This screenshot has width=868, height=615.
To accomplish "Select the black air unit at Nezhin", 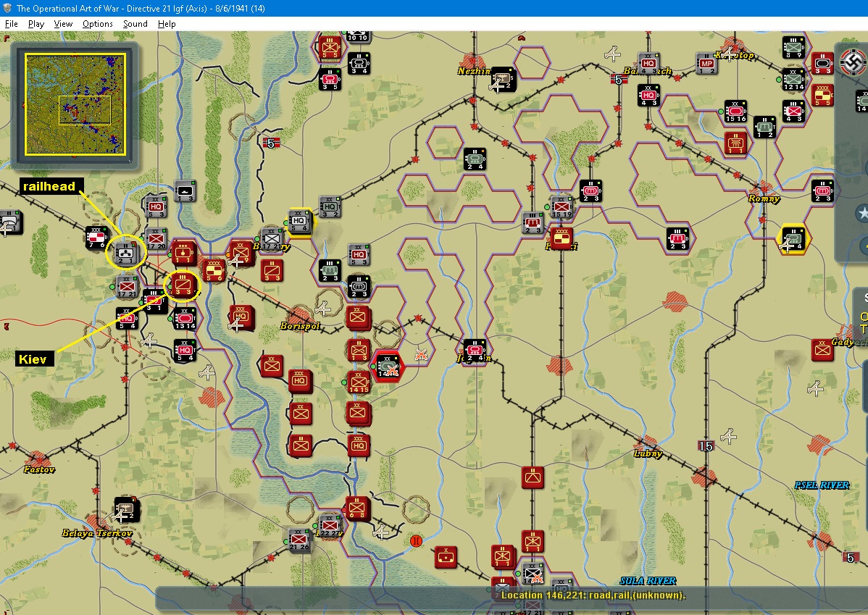I will pos(503,79).
